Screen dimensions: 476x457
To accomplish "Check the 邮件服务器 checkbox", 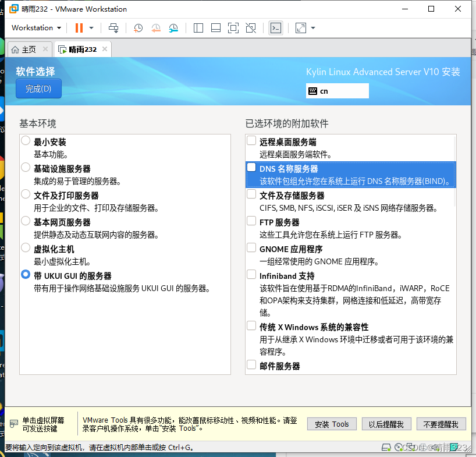I will click(251, 364).
